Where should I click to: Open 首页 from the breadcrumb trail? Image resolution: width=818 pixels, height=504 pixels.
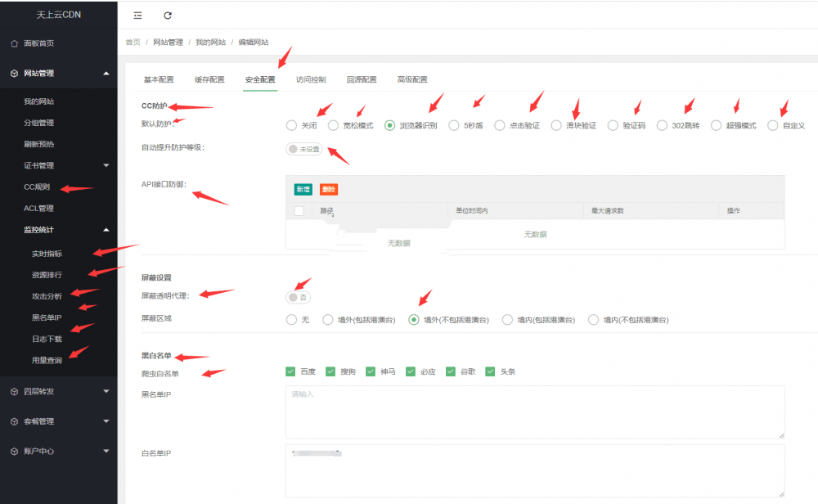click(x=132, y=42)
